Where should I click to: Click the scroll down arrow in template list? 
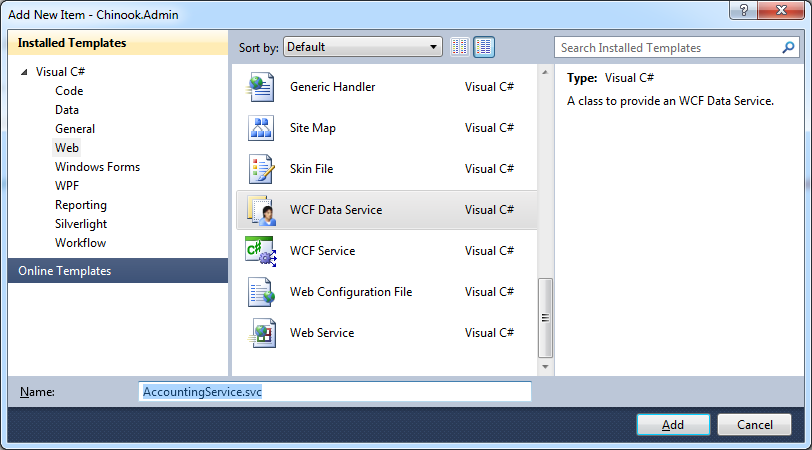point(545,367)
